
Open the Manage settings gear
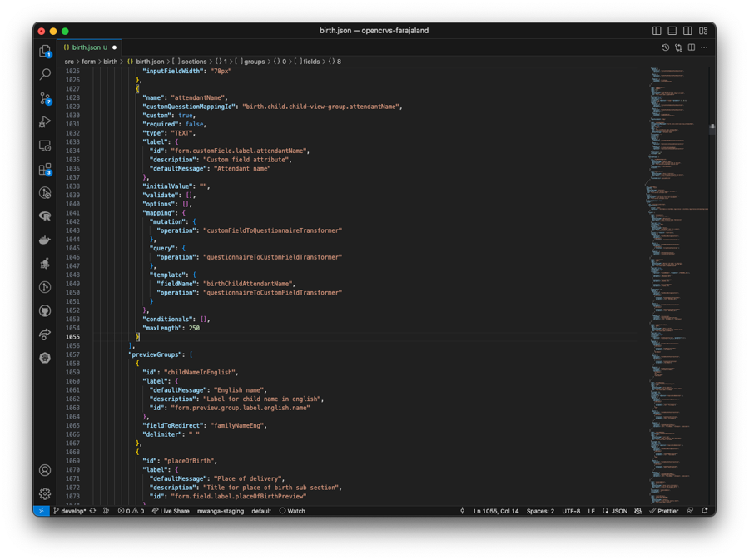coord(45,493)
